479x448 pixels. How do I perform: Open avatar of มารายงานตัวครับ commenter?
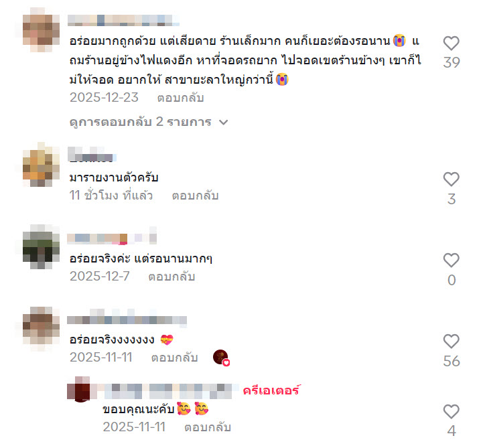pyautogui.click(x=42, y=165)
